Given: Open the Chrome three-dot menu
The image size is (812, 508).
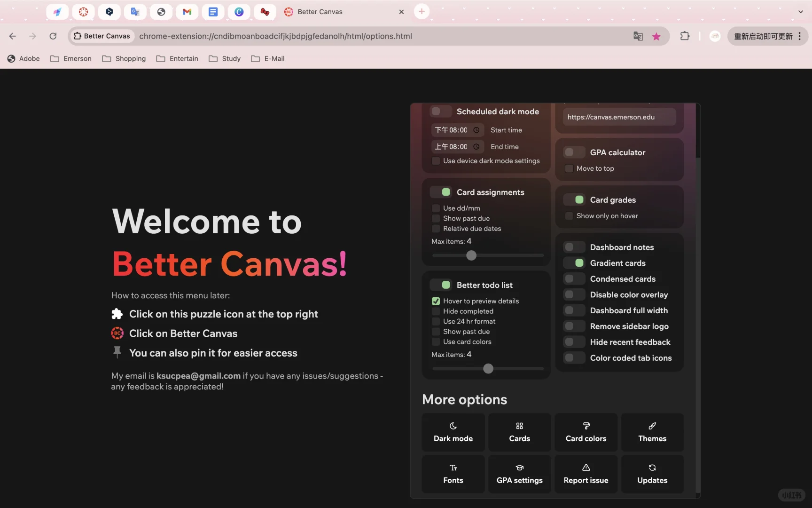Looking at the screenshot, I should (799, 36).
